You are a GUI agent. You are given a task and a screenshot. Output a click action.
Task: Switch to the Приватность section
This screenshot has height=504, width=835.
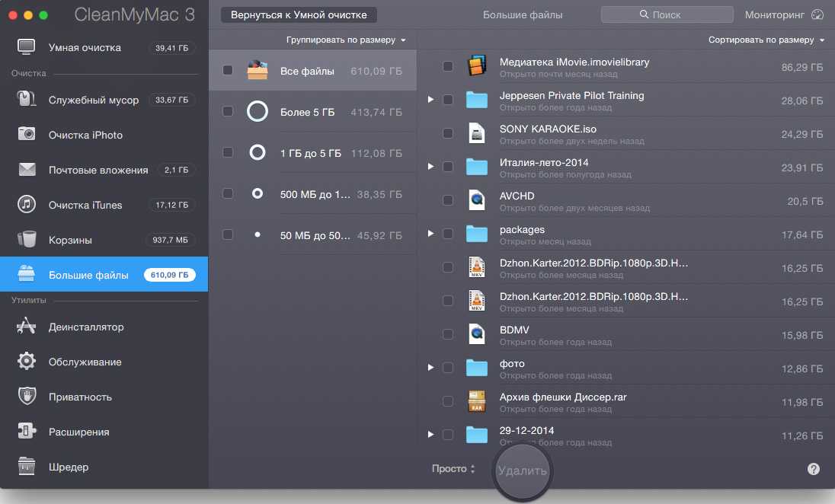tap(80, 397)
